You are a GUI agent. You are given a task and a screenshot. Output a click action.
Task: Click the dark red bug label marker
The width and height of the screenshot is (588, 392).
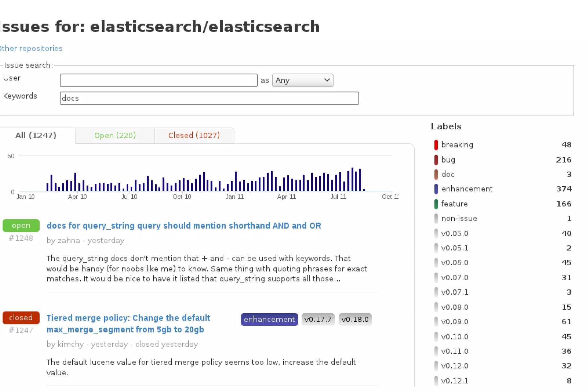point(436,160)
